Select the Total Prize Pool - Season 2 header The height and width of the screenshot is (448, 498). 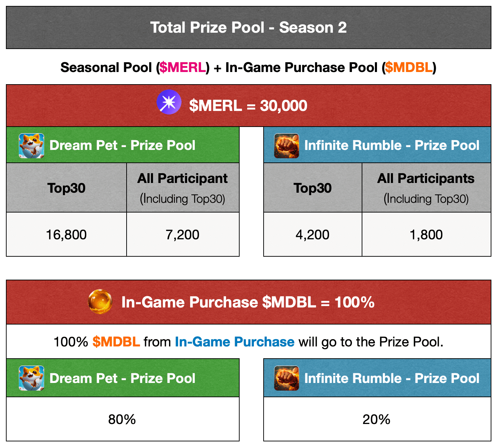click(x=249, y=27)
